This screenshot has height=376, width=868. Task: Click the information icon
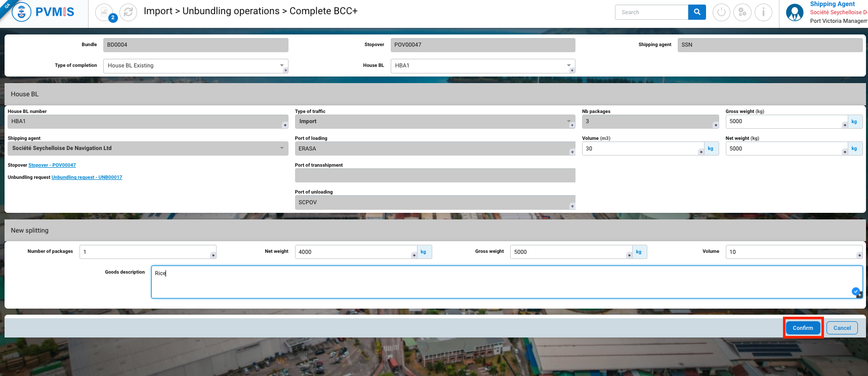(x=763, y=12)
